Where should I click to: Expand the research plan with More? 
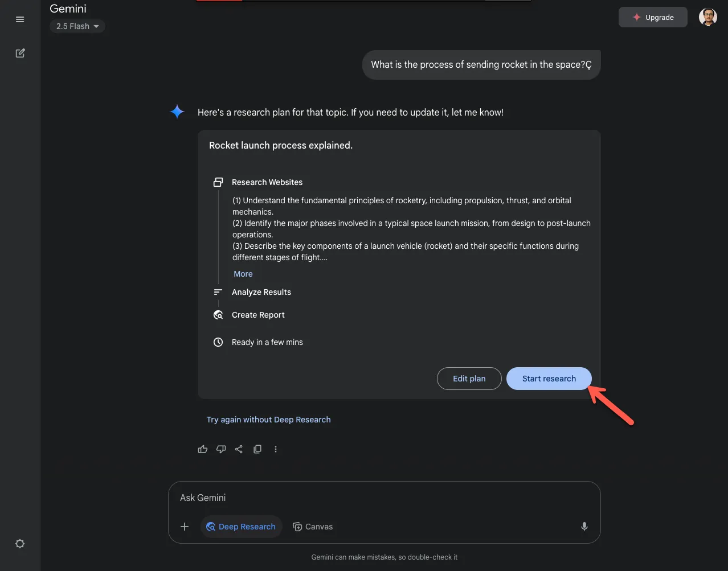(243, 274)
